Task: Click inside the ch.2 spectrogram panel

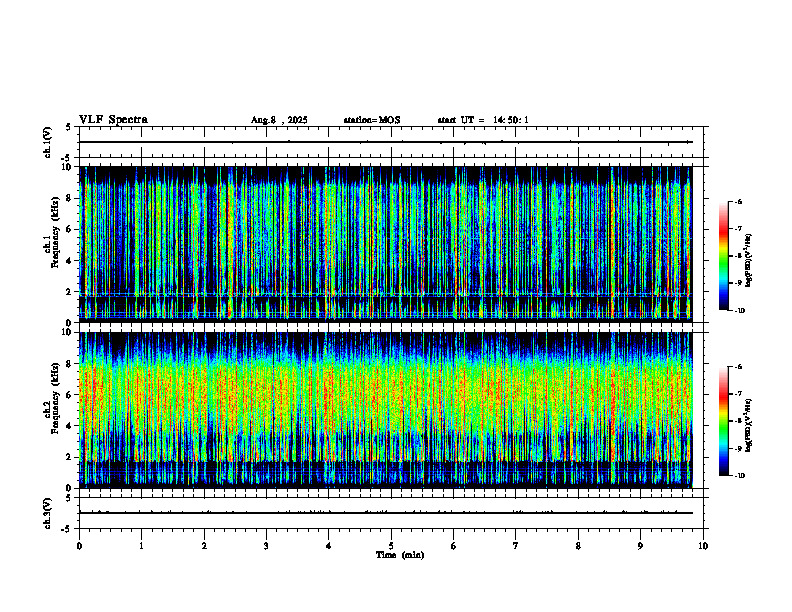Action: (x=385, y=410)
